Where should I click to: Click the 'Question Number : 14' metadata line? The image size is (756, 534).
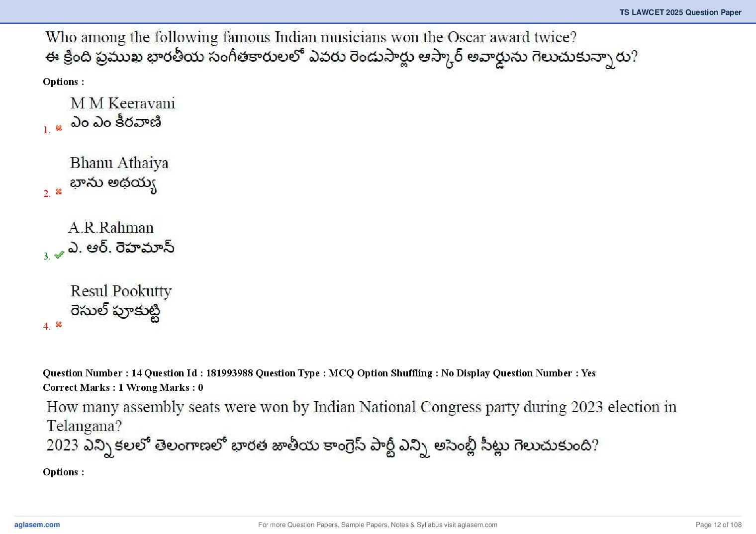[319, 373]
